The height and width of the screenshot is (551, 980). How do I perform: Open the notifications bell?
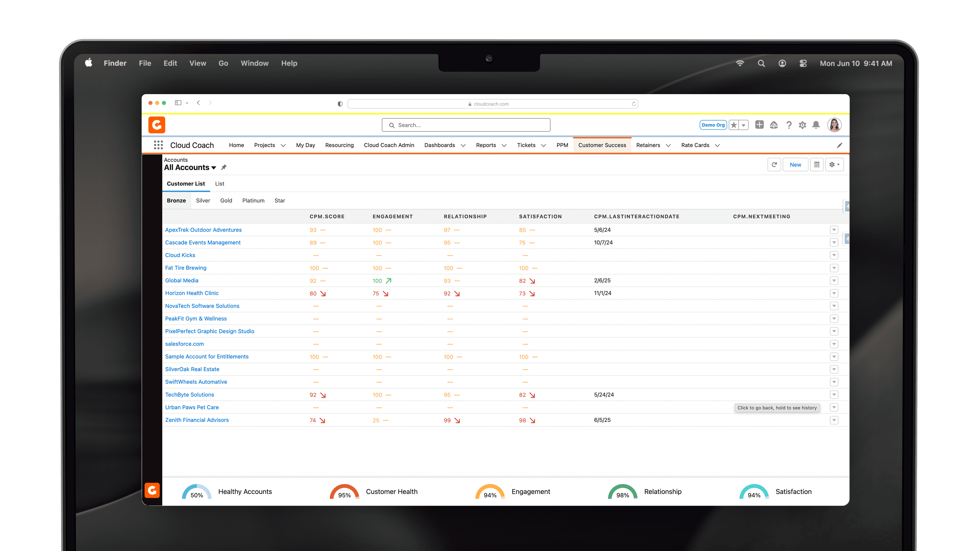816,125
